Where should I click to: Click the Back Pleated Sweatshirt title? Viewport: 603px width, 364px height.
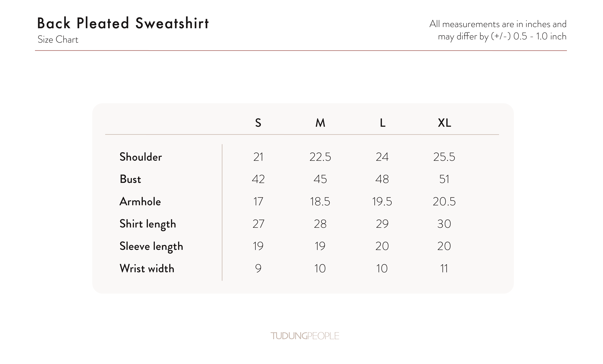[x=123, y=23]
